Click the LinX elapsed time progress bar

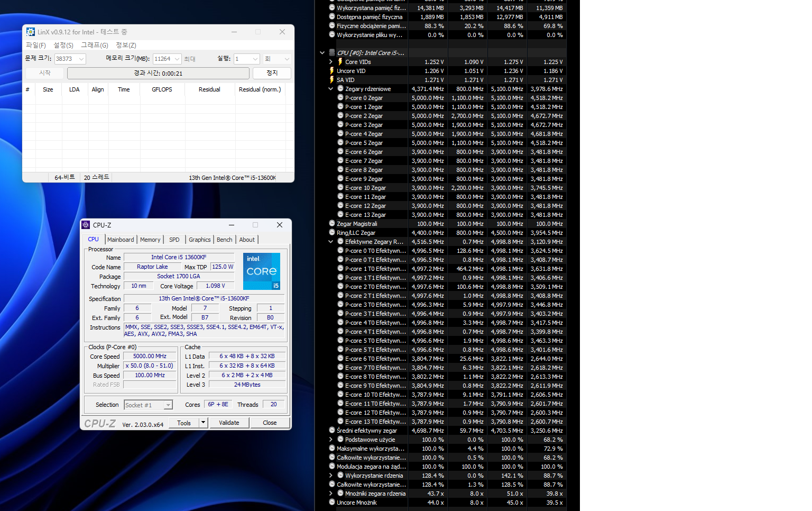[158, 73]
